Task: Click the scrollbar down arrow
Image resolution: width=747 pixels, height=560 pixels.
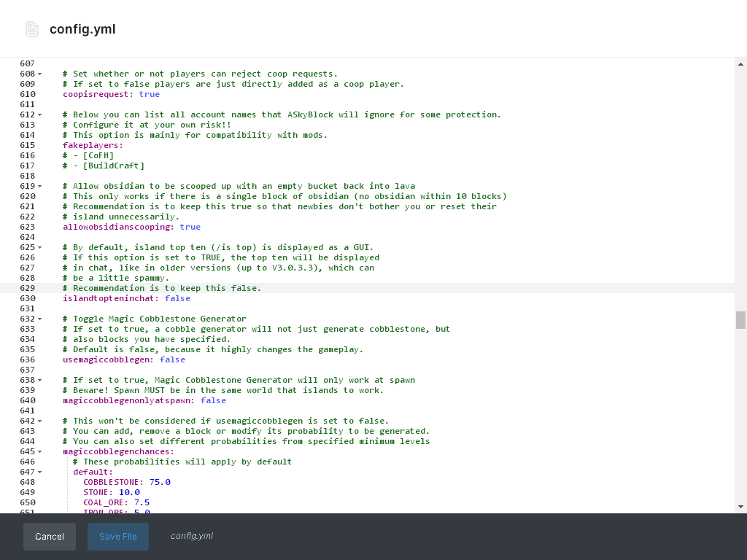Action: pyautogui.click(x=740, y=506)
